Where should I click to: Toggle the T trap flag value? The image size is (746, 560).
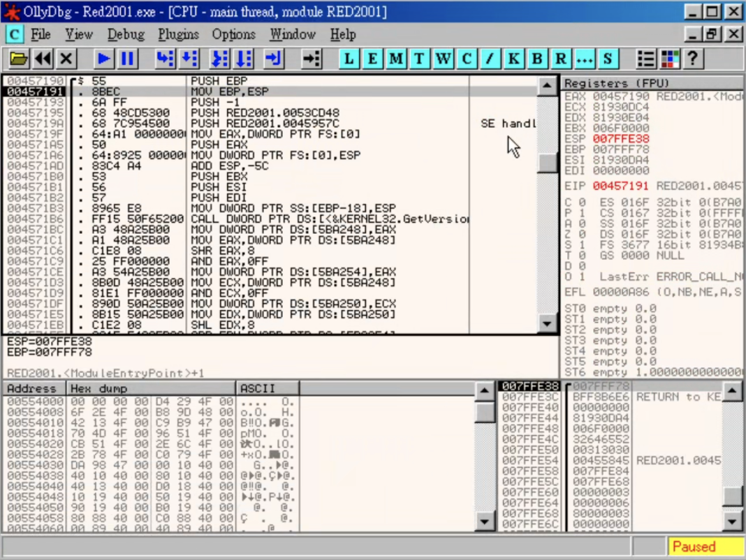coord(581,256)
